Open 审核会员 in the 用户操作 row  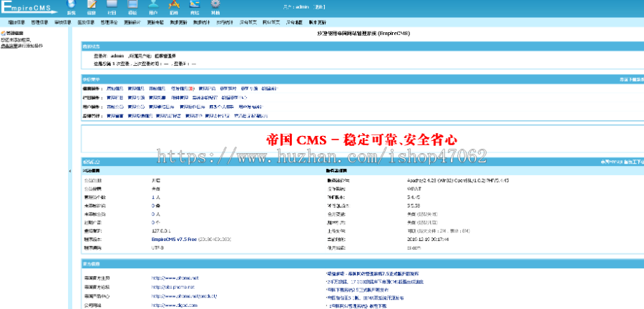pos(114,107)
